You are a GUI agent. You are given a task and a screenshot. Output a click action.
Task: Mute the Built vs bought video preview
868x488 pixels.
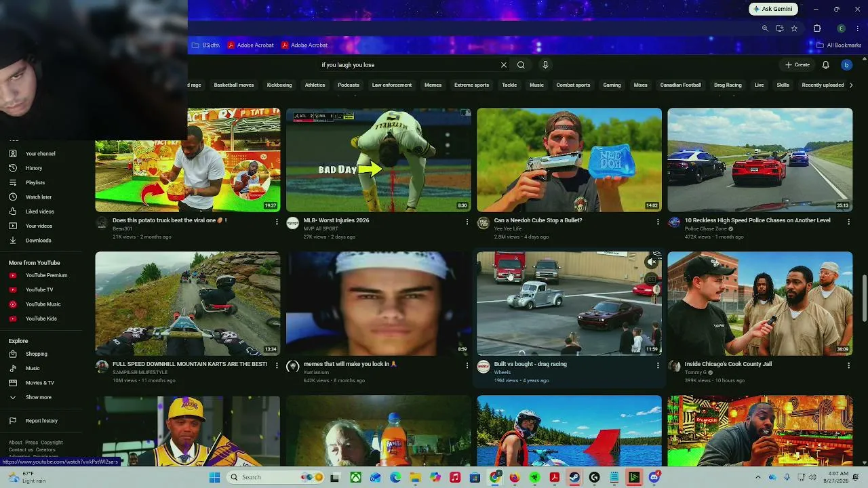[652, 262]
